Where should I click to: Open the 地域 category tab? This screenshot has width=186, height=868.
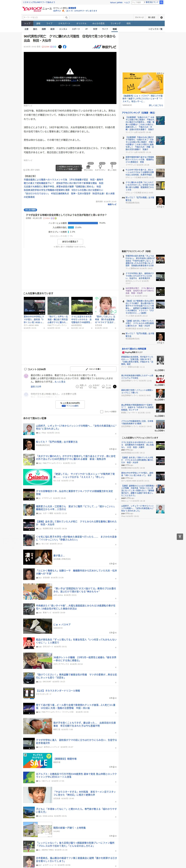pos(114,29)
